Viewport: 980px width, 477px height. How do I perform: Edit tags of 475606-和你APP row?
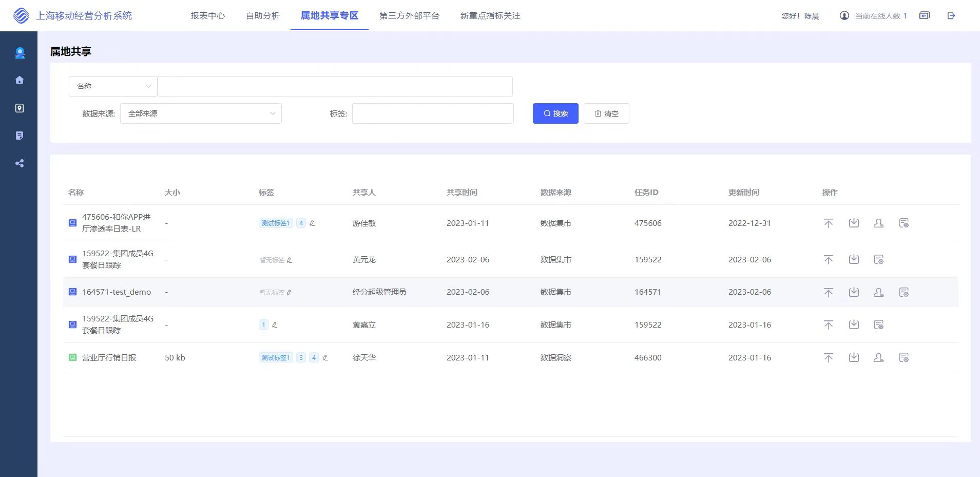coord(312,223)
